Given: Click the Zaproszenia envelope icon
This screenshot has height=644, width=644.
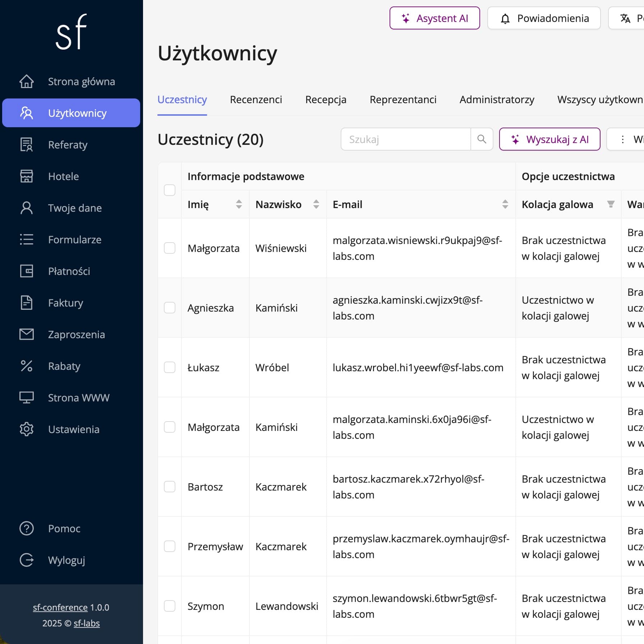Looking at the screenshot, I should 26,335.
